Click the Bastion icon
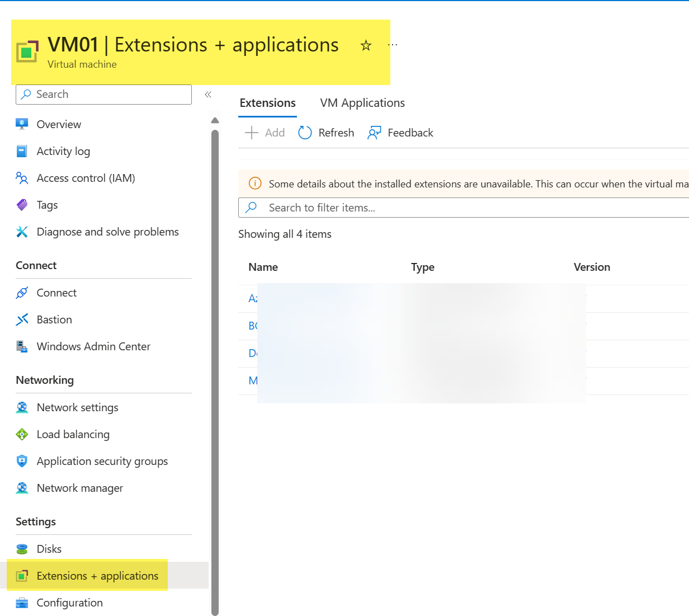This screenshot has width=689, height=616. click(22, 319)
